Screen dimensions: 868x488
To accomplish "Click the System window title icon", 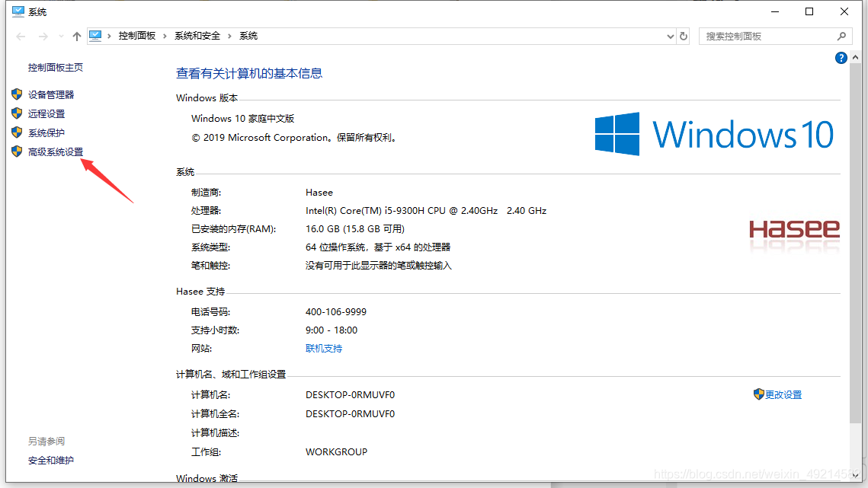I will click(x=18, y=11).
